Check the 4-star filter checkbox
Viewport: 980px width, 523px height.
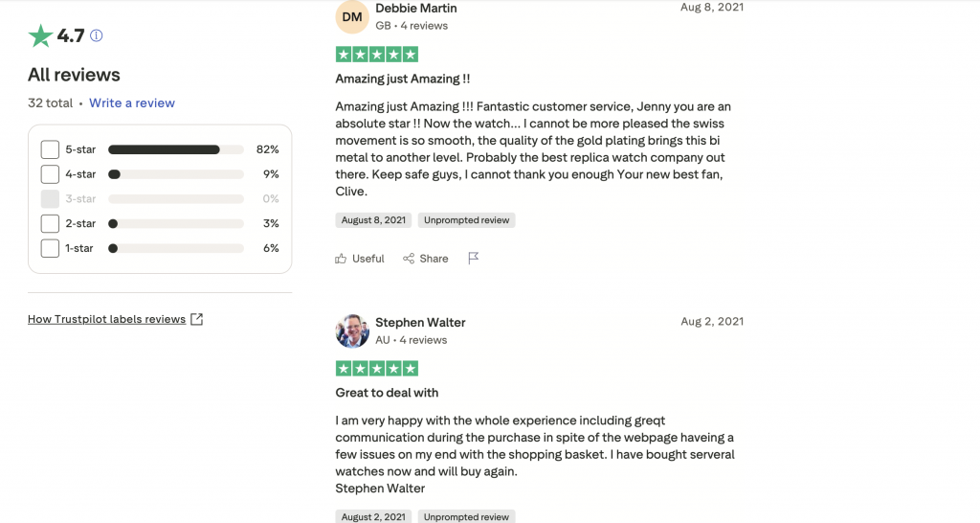50,174
